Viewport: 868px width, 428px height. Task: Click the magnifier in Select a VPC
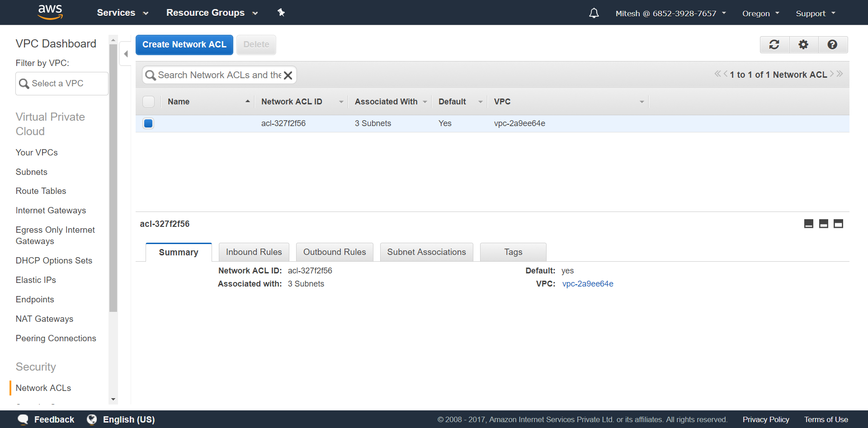click(x=24, y=84)
